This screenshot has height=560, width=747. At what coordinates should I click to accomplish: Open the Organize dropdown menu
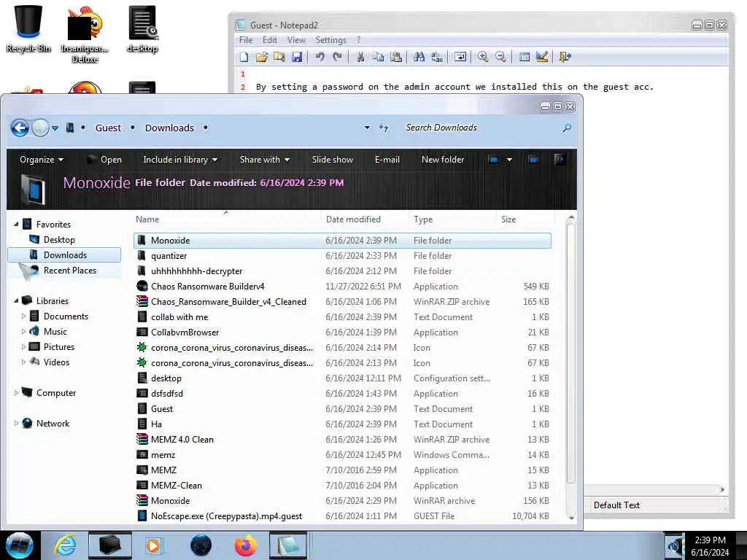42,160
